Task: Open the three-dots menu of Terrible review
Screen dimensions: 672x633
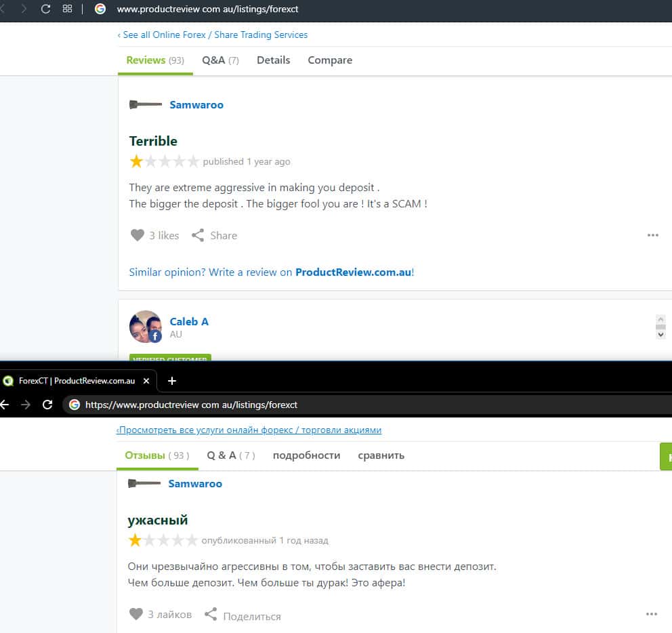Action: pos(653,235)
